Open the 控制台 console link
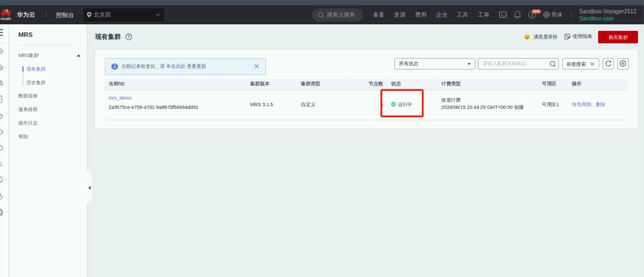The height and width of the screenshot is (277, 644). coord(65,15)
